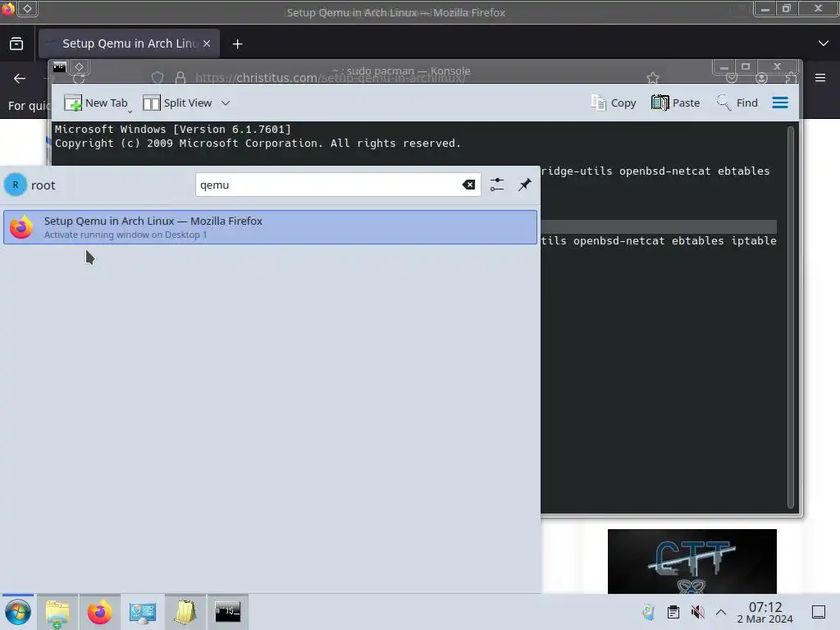Click the root user avatar
840x630 pixels.
click(15, 185)
